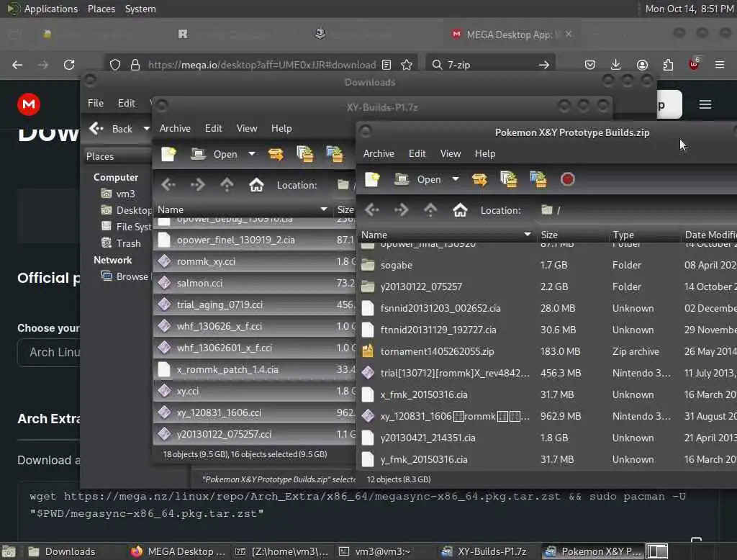Viewport: 737px width, 560px height.
Task: Switch to XY-Builds-P1.7z taskbar button
Action: pos(486,551)
